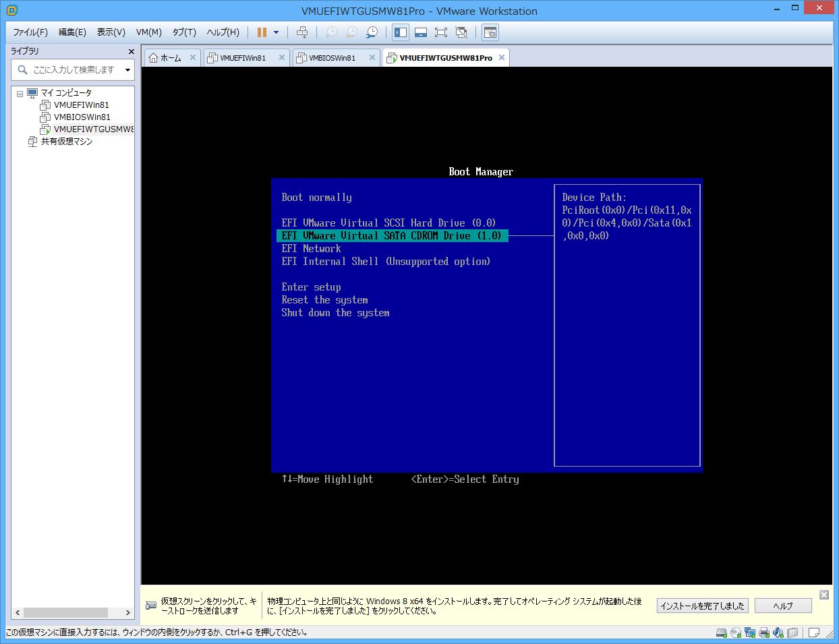839x644 pixels.
Task: Open the power options dropdown arrow beside pause
Action: click(276, 32)
